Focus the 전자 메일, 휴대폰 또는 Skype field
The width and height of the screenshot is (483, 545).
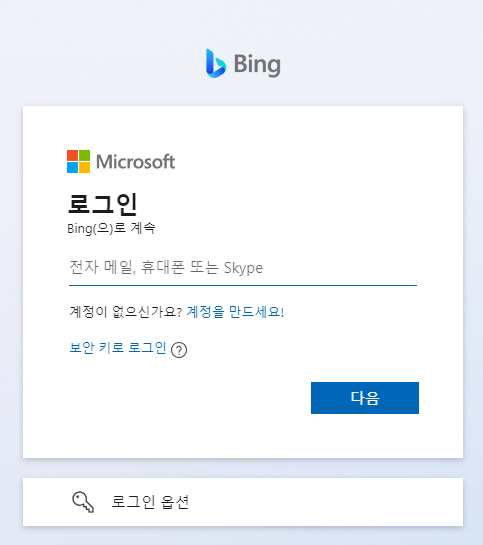tap(243, 268)
